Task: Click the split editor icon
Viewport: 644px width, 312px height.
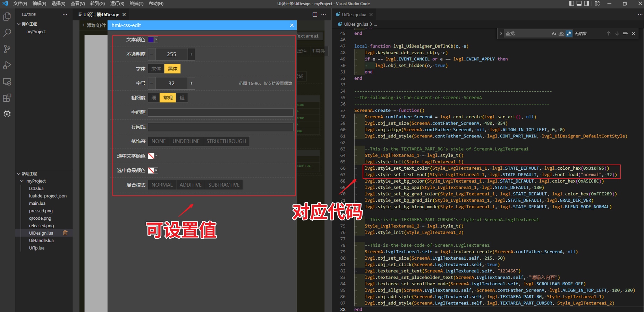Action: tap(315, 15)
